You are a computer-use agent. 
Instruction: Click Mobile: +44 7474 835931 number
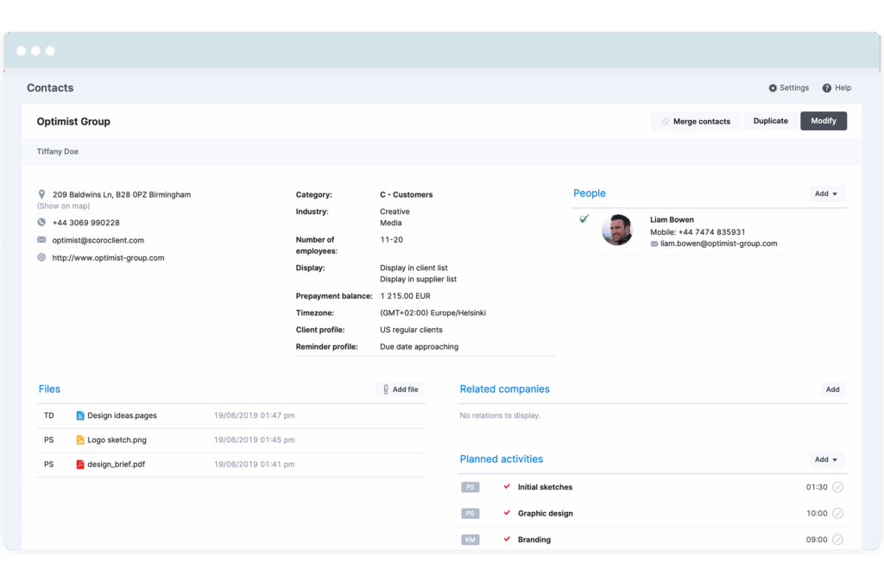pyautogui.click(x=698, y=231)
